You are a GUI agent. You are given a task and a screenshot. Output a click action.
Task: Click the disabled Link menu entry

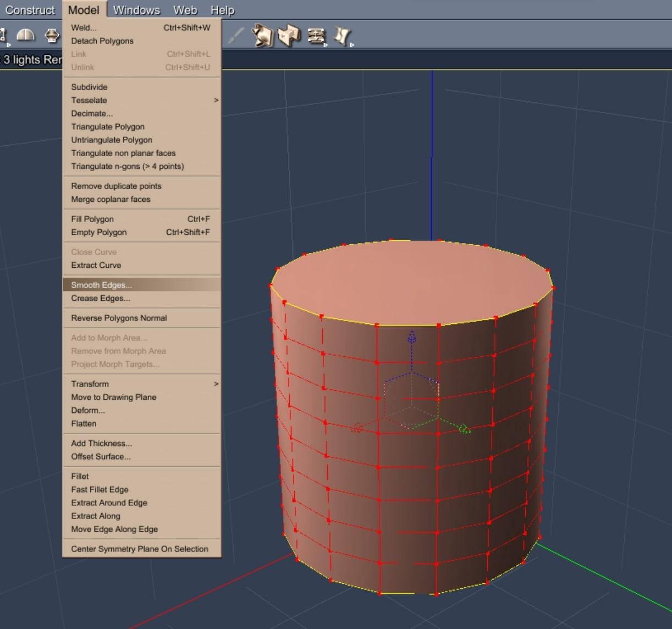tap(142, 54)
